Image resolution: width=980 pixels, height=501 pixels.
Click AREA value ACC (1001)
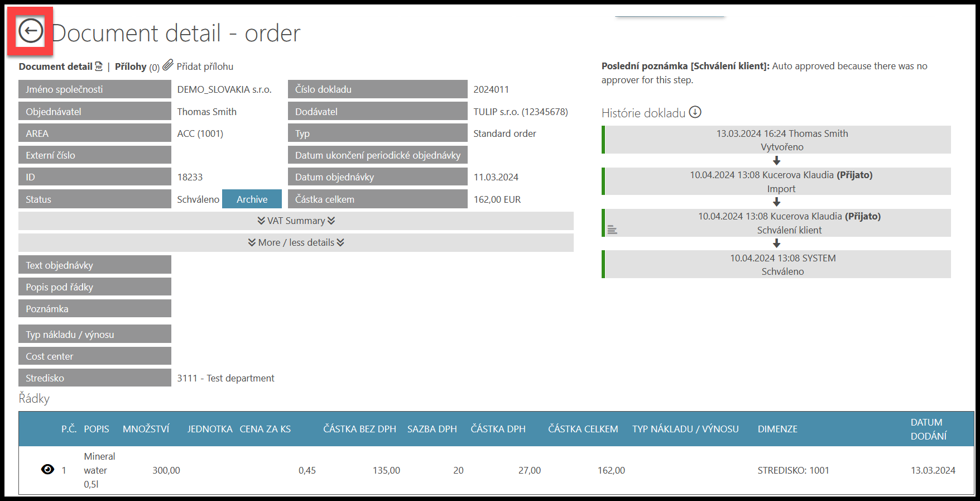[200, 133]
